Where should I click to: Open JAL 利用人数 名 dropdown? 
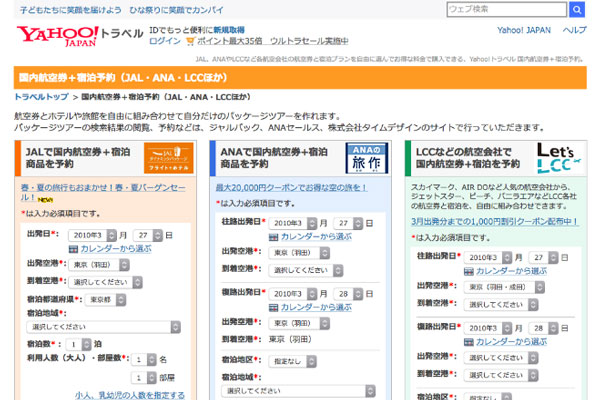point(144,359)
